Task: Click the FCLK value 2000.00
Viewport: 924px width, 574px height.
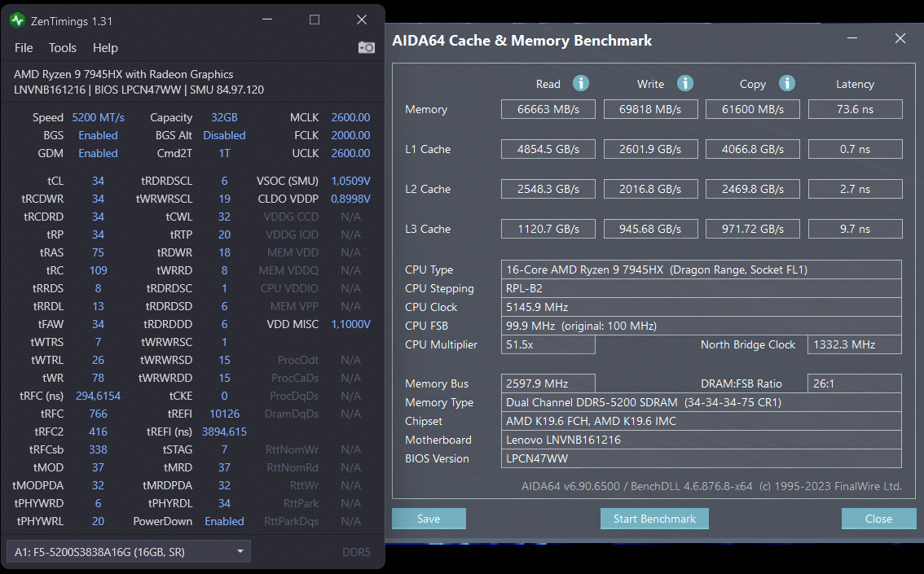Action: pos(350,135)
